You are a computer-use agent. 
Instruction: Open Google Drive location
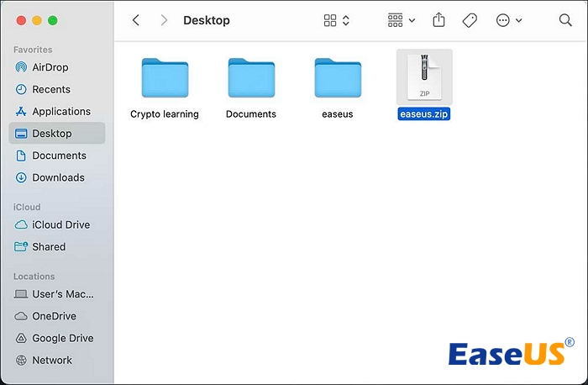point(62,338)
